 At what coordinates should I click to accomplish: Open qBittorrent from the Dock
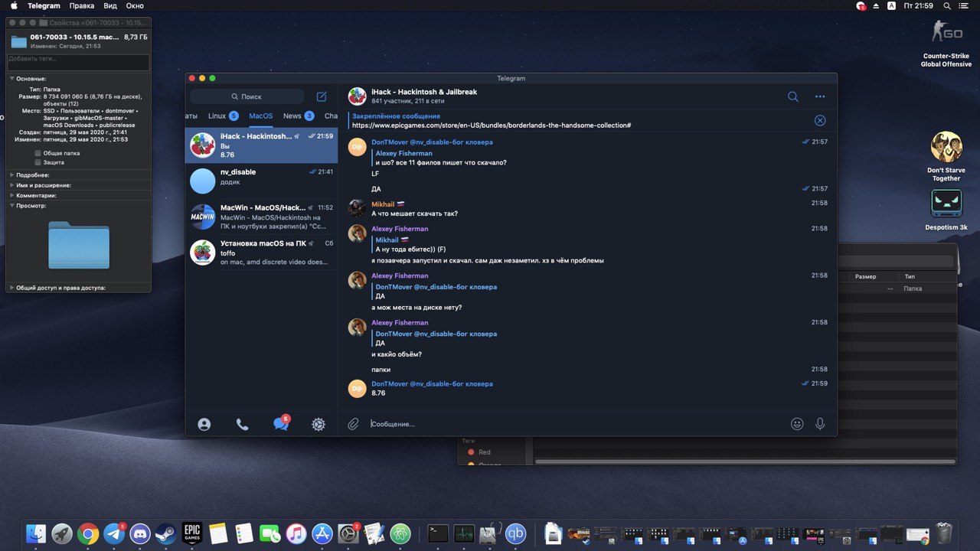click(516, 533)
